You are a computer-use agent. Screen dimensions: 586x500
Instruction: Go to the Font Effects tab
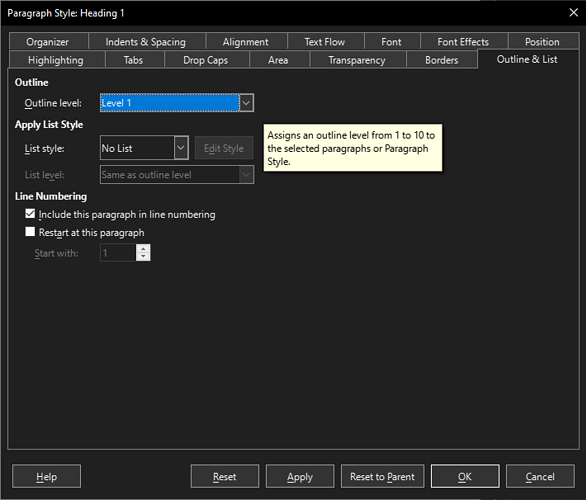pos(463,41)
